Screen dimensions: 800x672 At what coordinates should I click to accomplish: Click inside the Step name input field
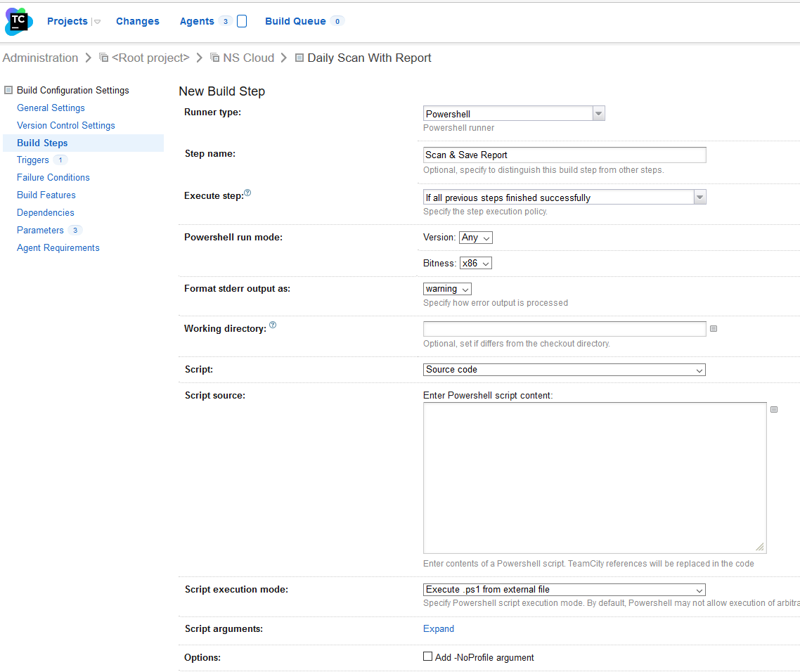click(x=562, y=154)
